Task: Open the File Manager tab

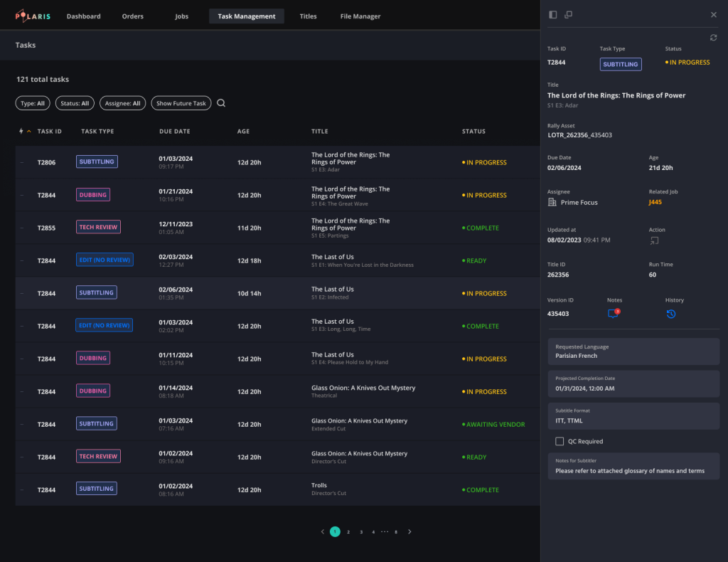Action: (x=360, y=16)
